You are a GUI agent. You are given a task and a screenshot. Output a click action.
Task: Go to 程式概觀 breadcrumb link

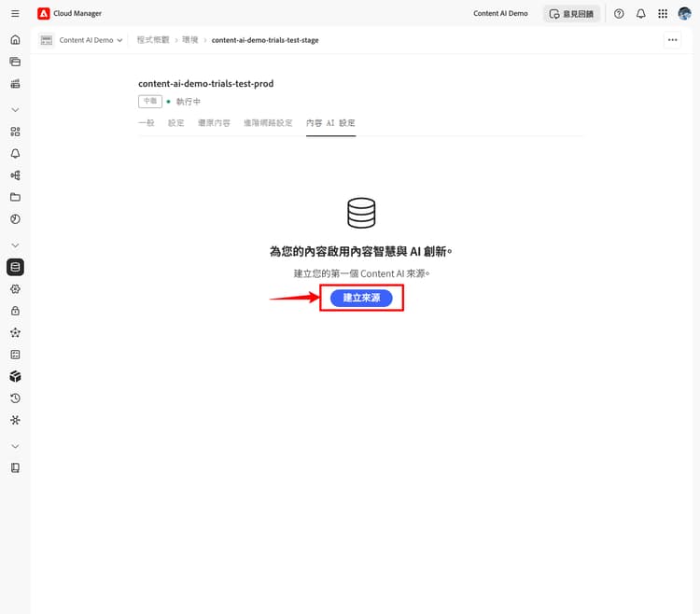153,40
